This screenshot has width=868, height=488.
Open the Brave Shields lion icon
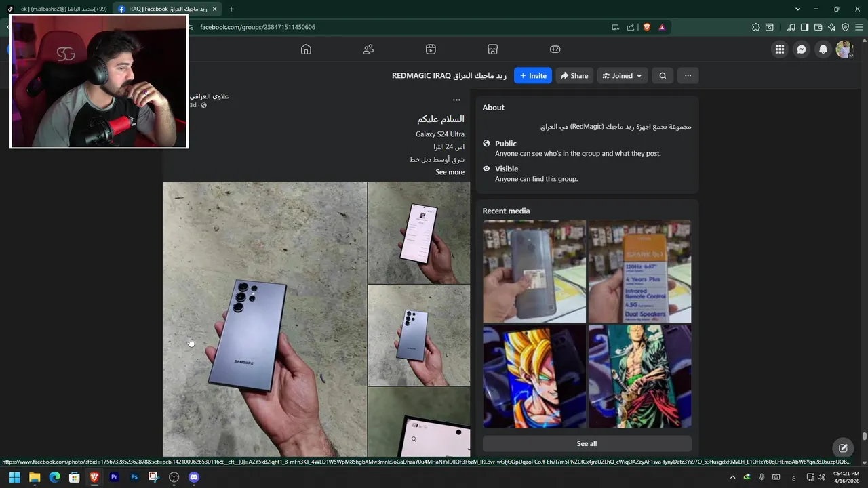pos(646,27)
